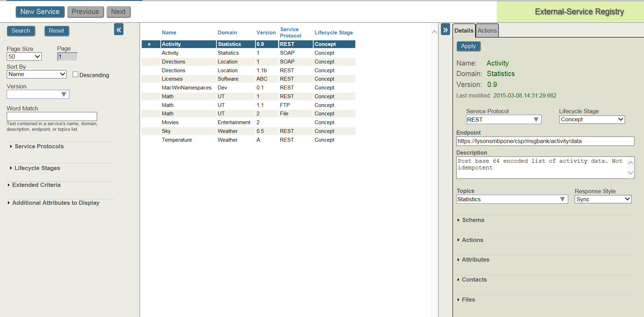644x317 pixels.
Task: Toggle the Descending checkbox
Action: tap(75, 74)
